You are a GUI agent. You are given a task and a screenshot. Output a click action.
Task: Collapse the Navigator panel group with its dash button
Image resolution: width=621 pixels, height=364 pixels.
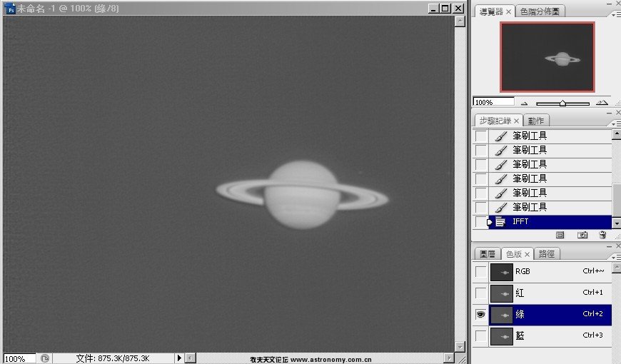click(609, 4)
